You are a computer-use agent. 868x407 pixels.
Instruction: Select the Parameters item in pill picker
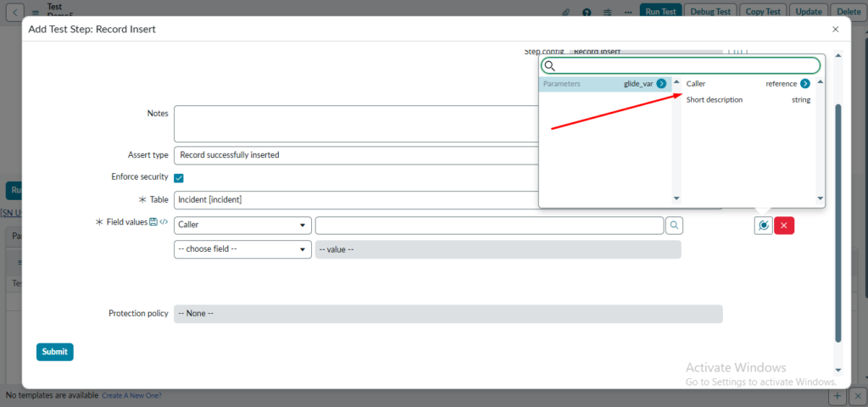point(562,84)
